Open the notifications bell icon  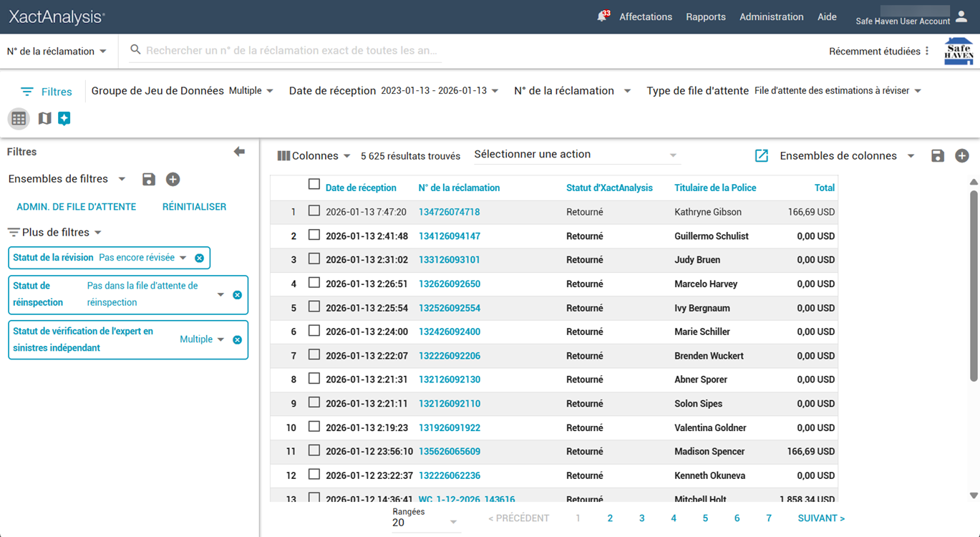point(602,16)
